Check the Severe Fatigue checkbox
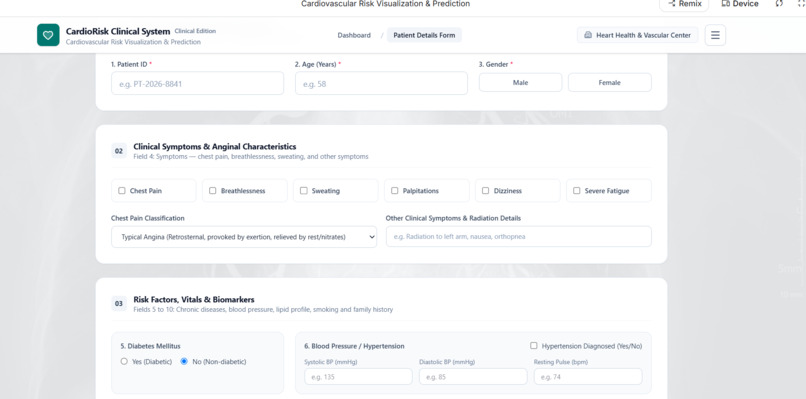Screen dimensions: 806x399 [x=577, y=191]
